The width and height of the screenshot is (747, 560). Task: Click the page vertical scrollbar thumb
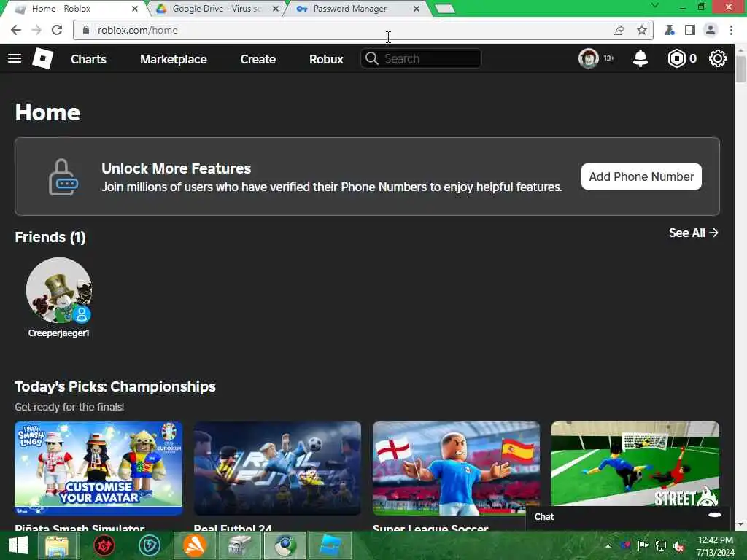tap(740, 69)
